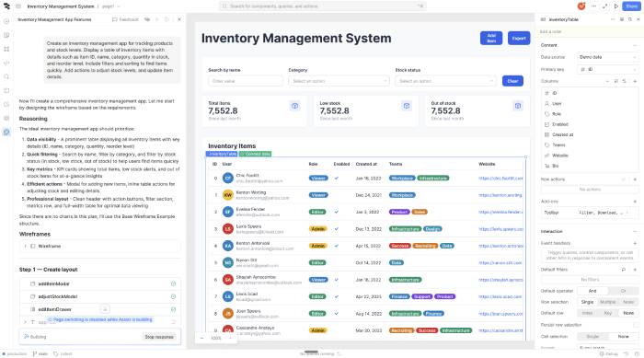Click the Total items card icon
Image resolution: width=644 pixels, height=358 pixels.
295,106
